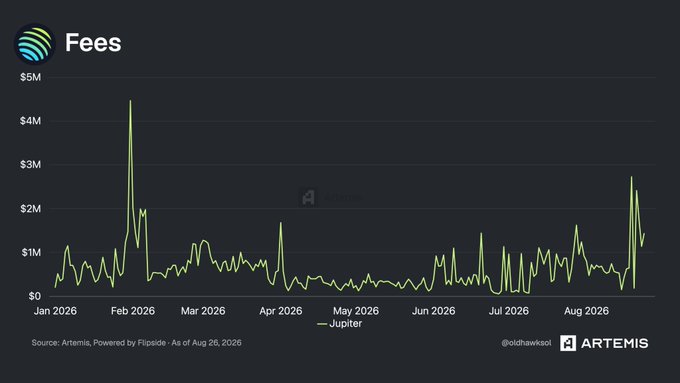Viewport: 680px width, 383px height.
Task: Click the "Jan 2026" x-axis label
Action: [x=55, y=311]
